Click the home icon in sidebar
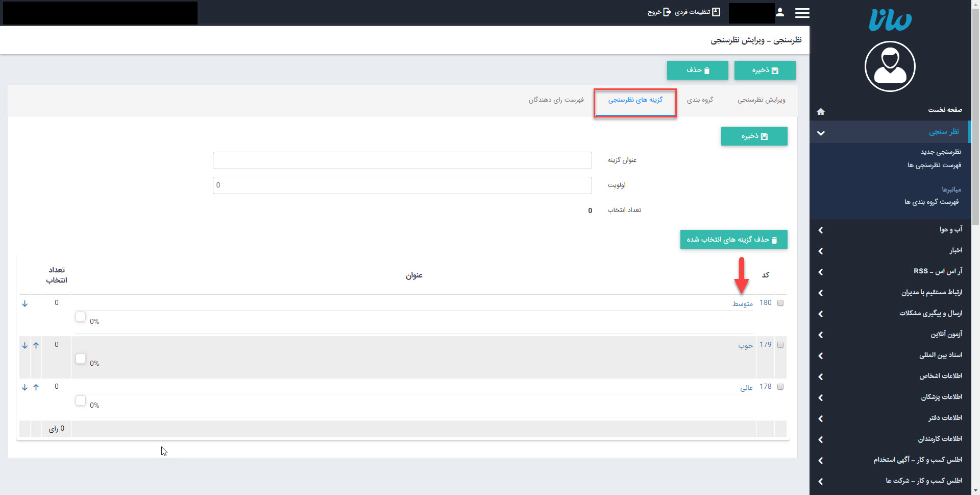The width and height of the screenshot is (980, 495). [821, 111]
